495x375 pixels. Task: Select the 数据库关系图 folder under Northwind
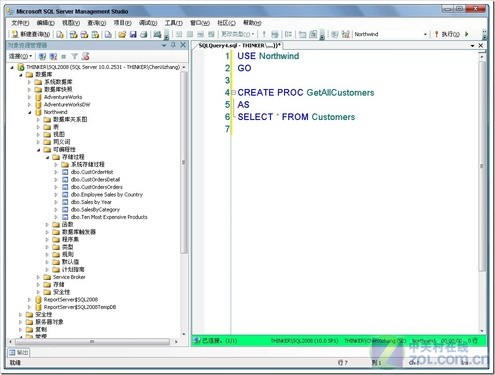click(x=70, y=119)
